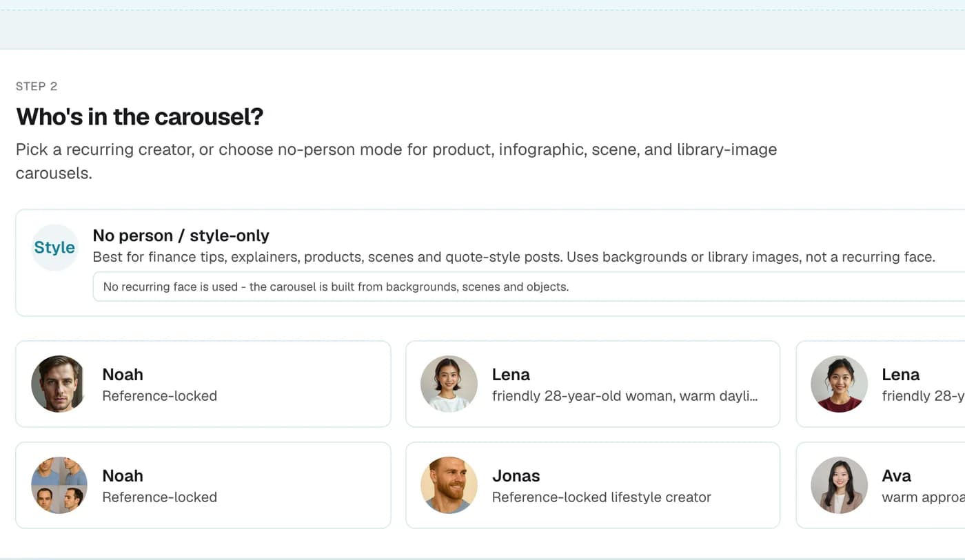Choose the Jonas creator name
Image resolution: width=965 pixels, height=560 pixels.
point(516,476)
